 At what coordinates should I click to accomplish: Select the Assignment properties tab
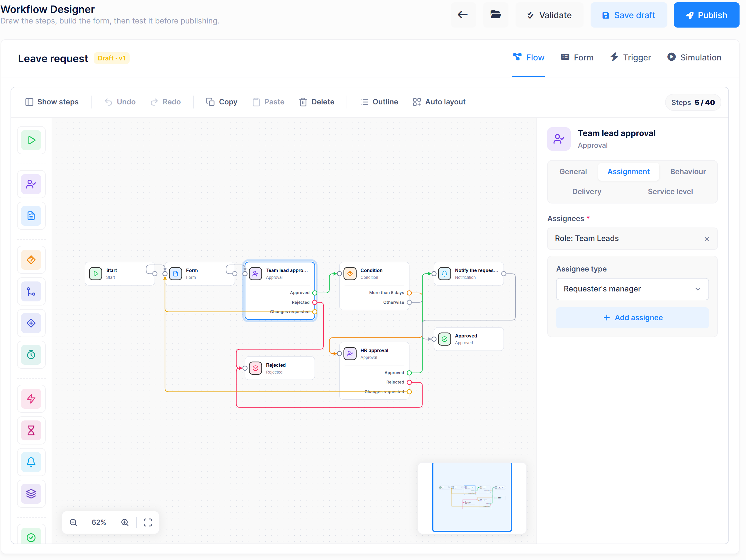tap(628, 172)
